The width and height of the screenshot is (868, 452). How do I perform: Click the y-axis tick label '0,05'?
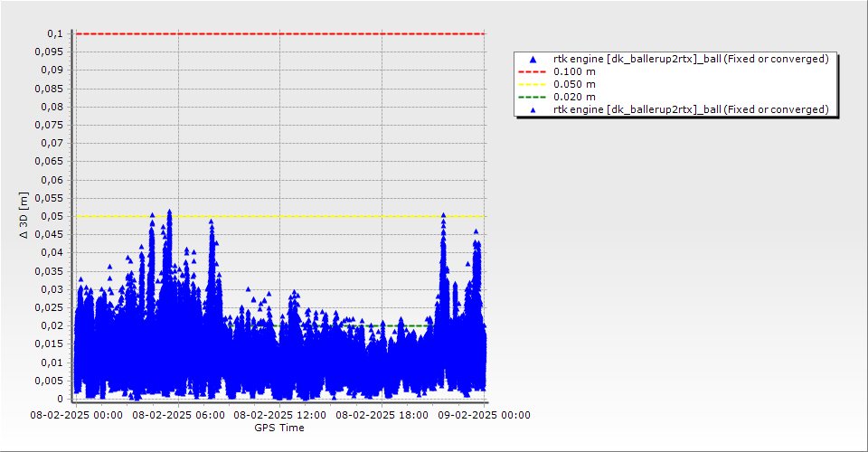(x=52, y=216)
